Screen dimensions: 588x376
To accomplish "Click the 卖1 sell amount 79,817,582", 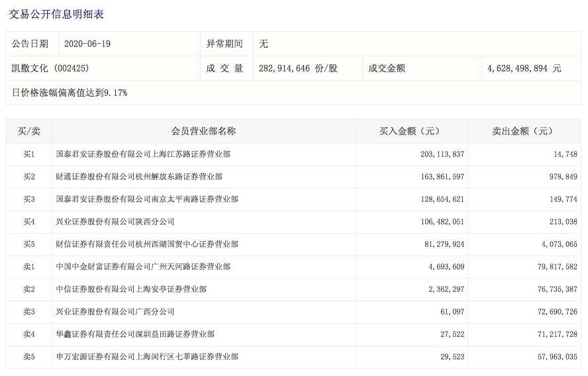I will pyautogui.click(x=554, y=267).
